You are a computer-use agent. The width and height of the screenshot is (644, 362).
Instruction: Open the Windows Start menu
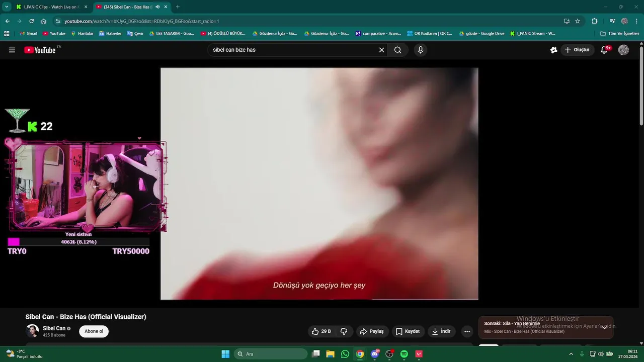(x=225, y=354)
